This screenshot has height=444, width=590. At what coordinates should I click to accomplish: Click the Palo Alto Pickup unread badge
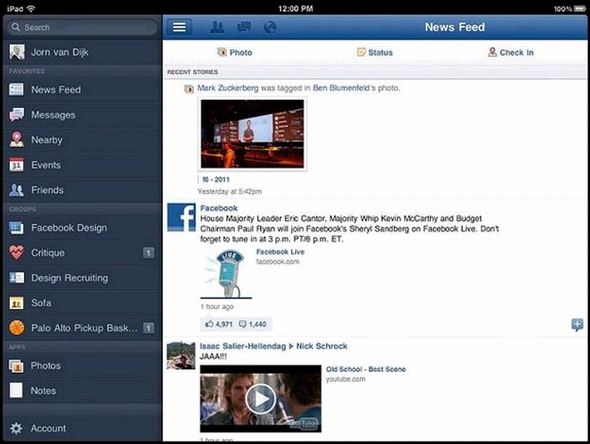point(148,328)
